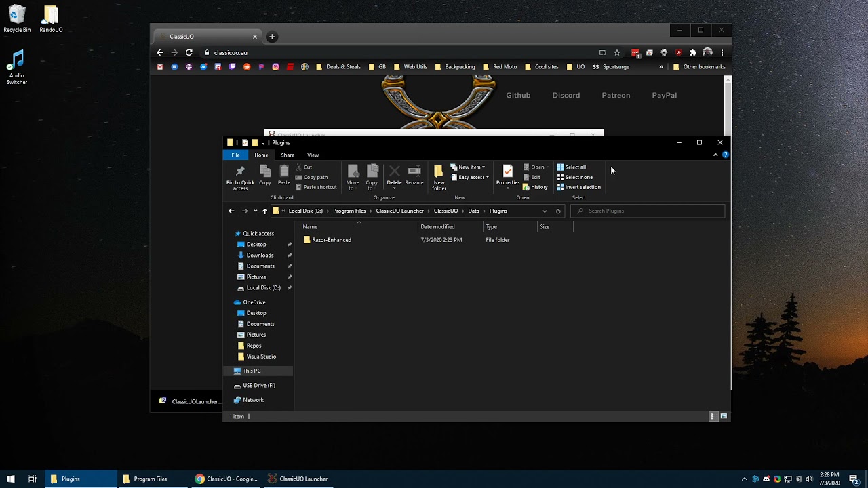Open the Copy to menu
Image resolution: width=868 pixels, height=488 pixels.
[372, 178]
